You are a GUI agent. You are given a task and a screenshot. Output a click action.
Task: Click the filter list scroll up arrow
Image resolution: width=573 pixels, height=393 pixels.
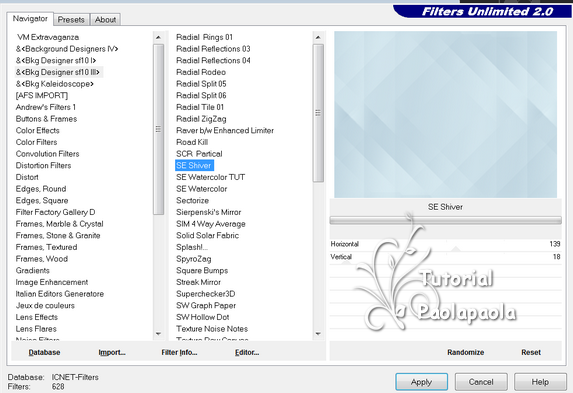[x=318, y=37]
